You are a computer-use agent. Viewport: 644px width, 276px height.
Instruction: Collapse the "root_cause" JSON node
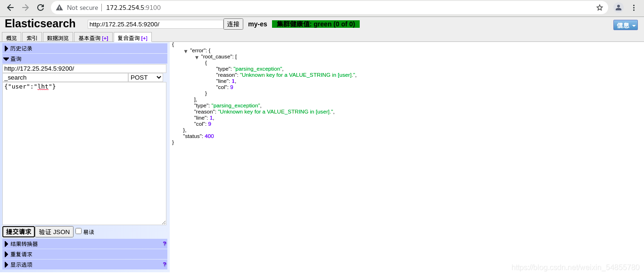click(x=197, y=57)
